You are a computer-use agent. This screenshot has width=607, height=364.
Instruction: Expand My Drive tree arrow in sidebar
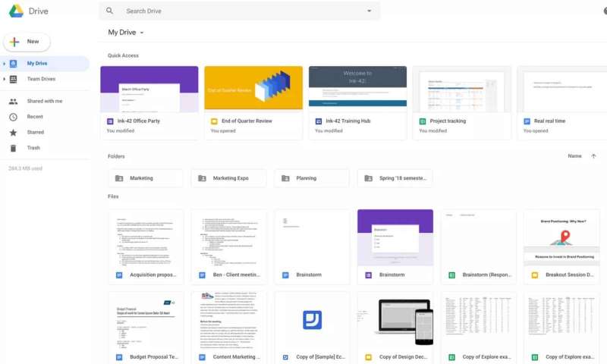pyautogui.click(x=5, y=64)
